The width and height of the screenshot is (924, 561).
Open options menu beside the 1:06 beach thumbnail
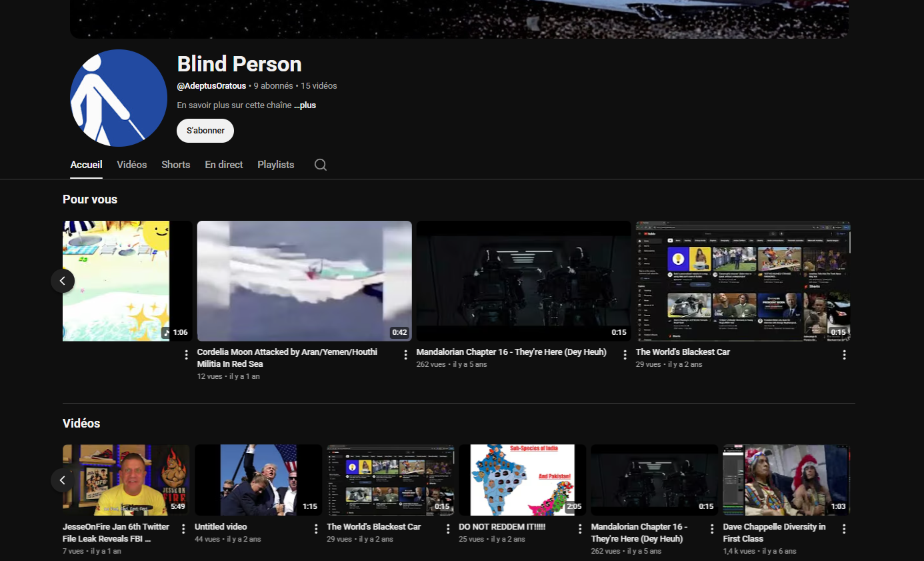tap(187, 355)
